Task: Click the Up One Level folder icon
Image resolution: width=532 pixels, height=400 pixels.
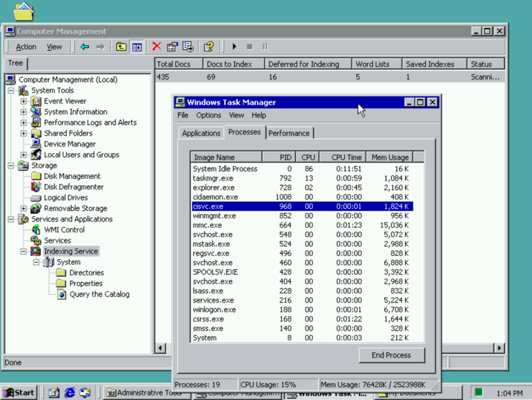Action: (121, 47)
